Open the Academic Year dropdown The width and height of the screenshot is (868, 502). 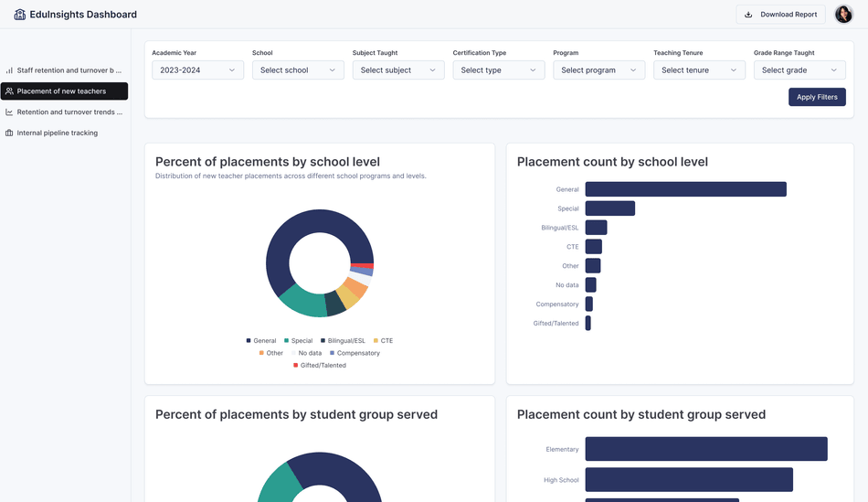(x=197, y=70)
